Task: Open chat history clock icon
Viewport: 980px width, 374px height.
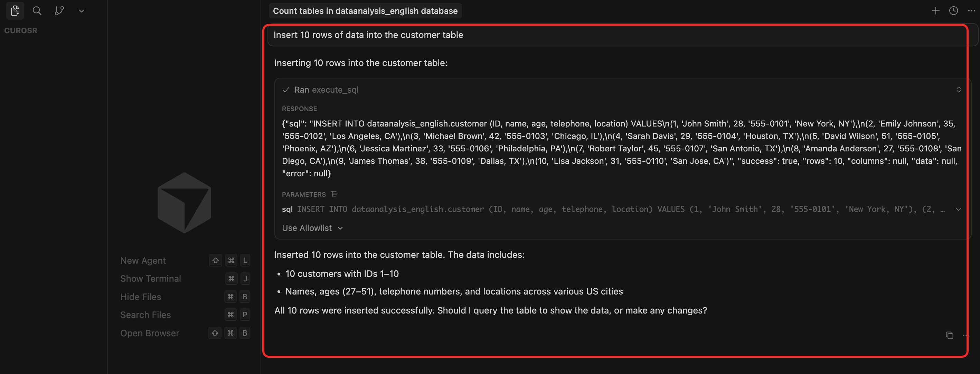Action: point(953,11)
